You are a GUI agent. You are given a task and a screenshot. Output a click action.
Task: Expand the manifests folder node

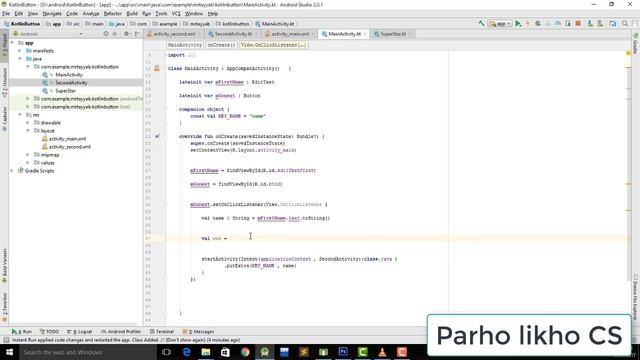point(20,51)
